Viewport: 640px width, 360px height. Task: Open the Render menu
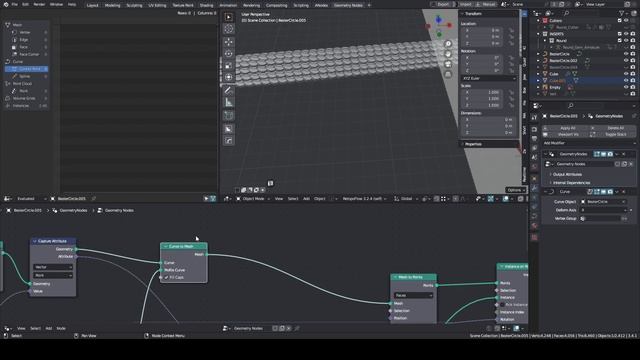pyautogui.click(x=39, y=4)
